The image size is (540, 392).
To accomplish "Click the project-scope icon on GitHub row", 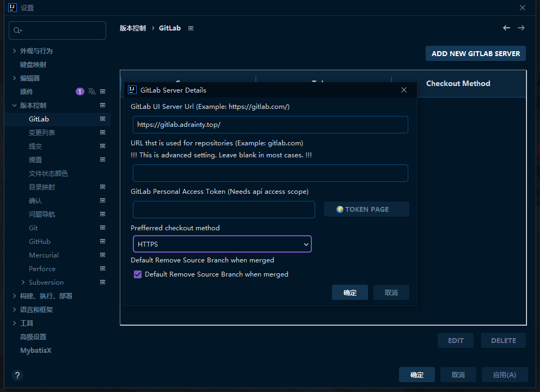I will pyautogui.click(x=103, y=241).
